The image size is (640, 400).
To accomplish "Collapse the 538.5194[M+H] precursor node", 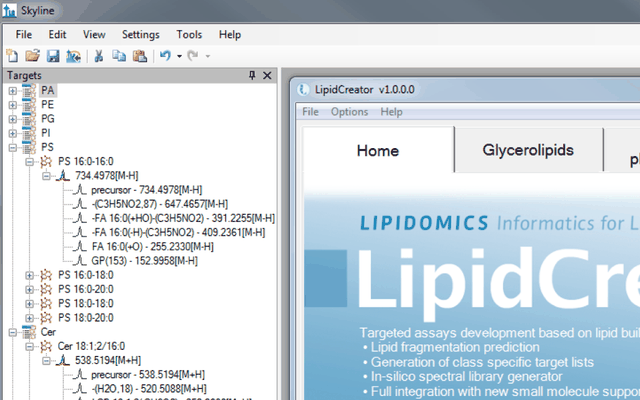I will [x=46, y=361].
